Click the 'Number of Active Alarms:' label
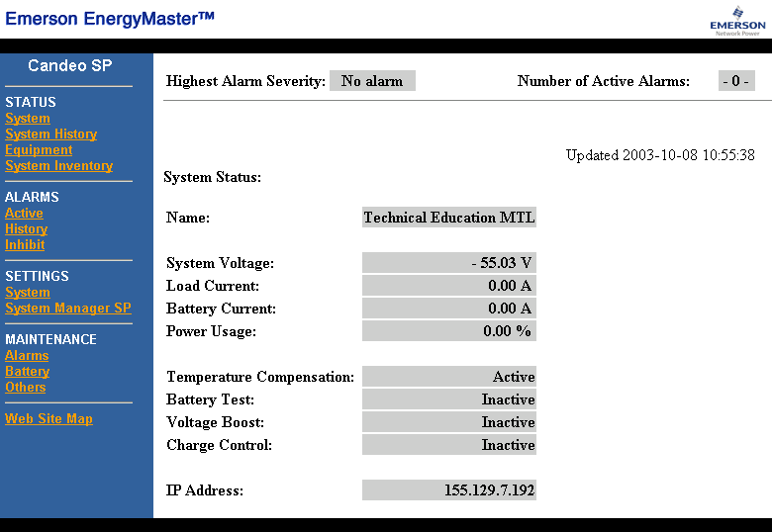 click(604, 81)
